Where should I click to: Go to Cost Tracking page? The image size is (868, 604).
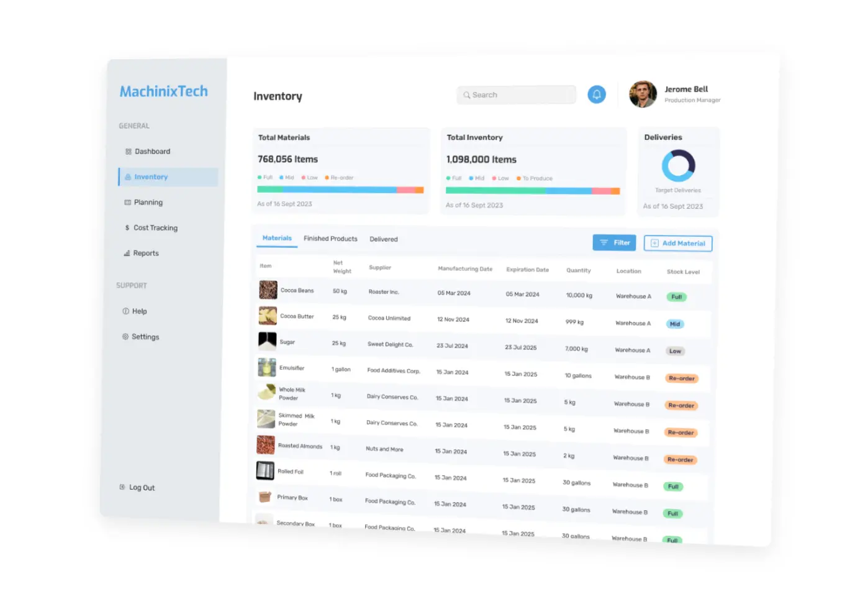(x=155, y=228)
